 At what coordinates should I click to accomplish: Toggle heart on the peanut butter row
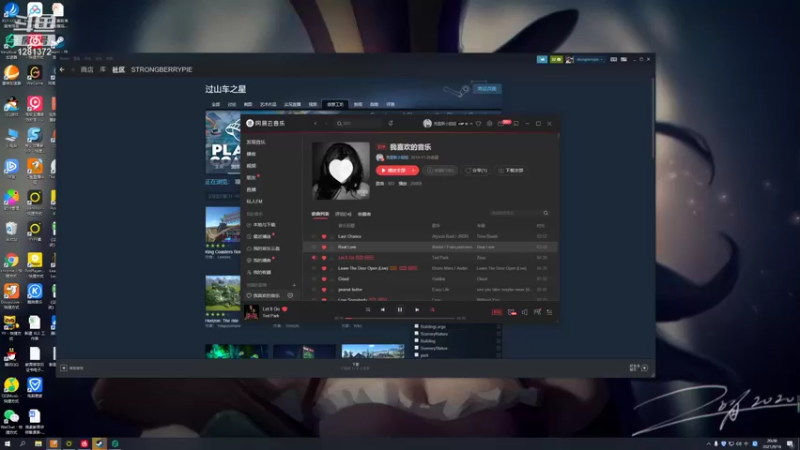323,290
